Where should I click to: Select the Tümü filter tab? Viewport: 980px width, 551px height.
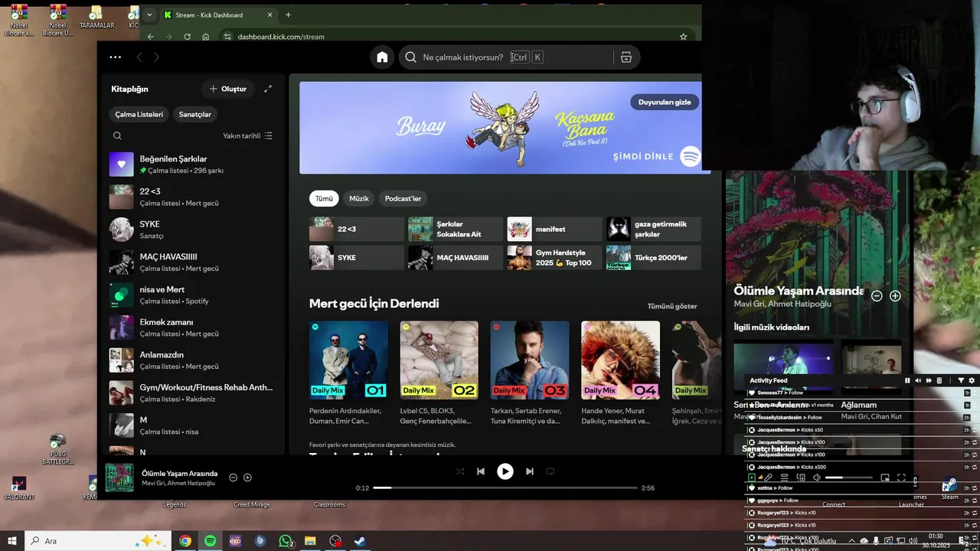click(324, 198)
